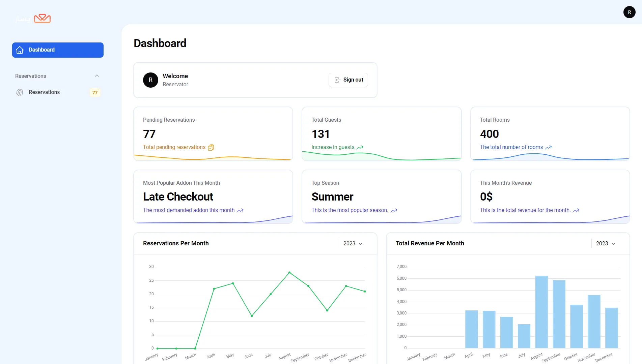Click the trend icon beside most demanded addon
The height and width of the screenshot is (364, 642).
[240, 210]
